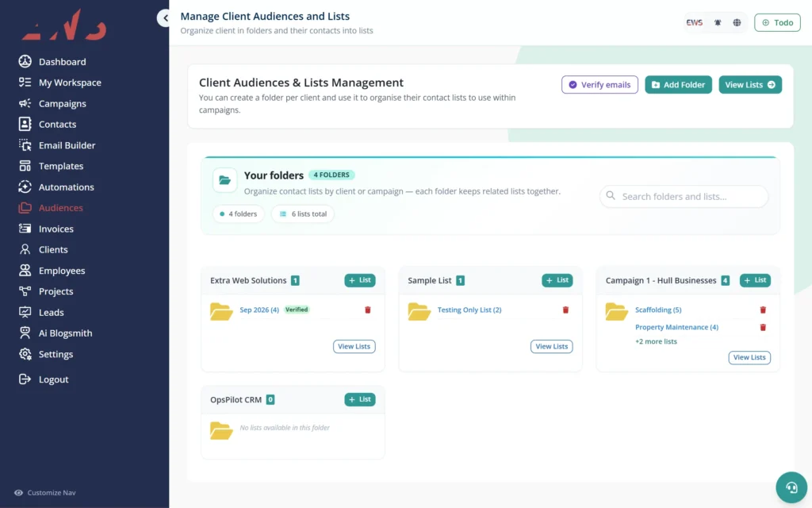Click the application logo in sidebar
The image size is (812, 508).
(x=64, y=25)
